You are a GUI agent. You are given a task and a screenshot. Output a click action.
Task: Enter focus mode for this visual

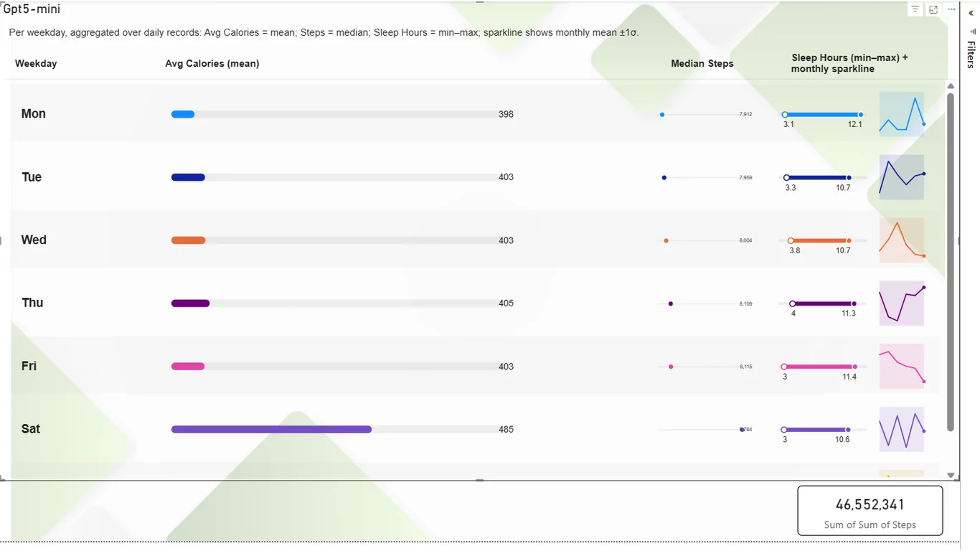pos(933,9)
